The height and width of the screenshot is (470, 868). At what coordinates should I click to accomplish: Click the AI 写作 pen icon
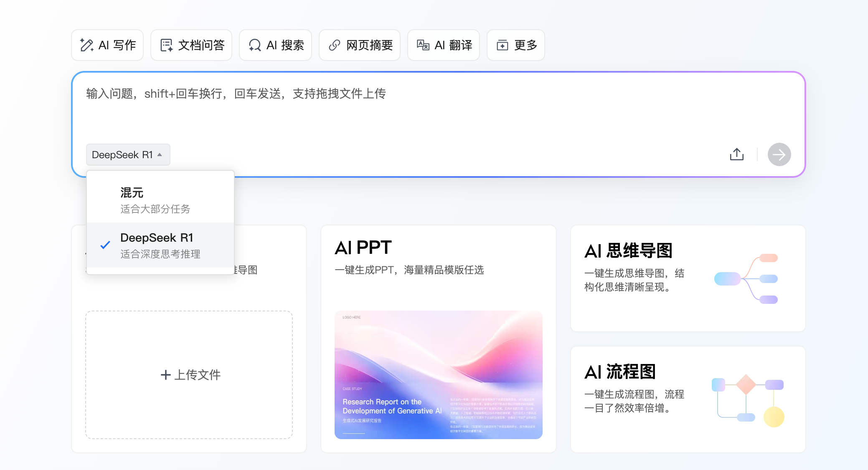86,45
